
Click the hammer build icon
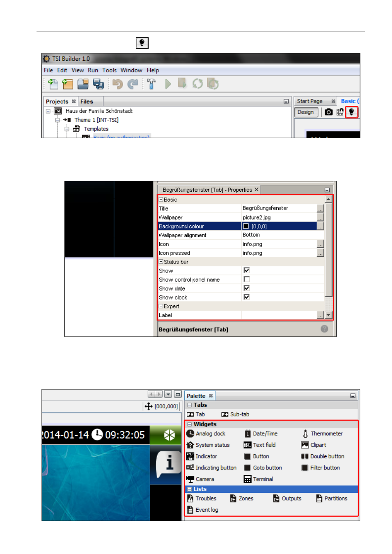point(151,84)
